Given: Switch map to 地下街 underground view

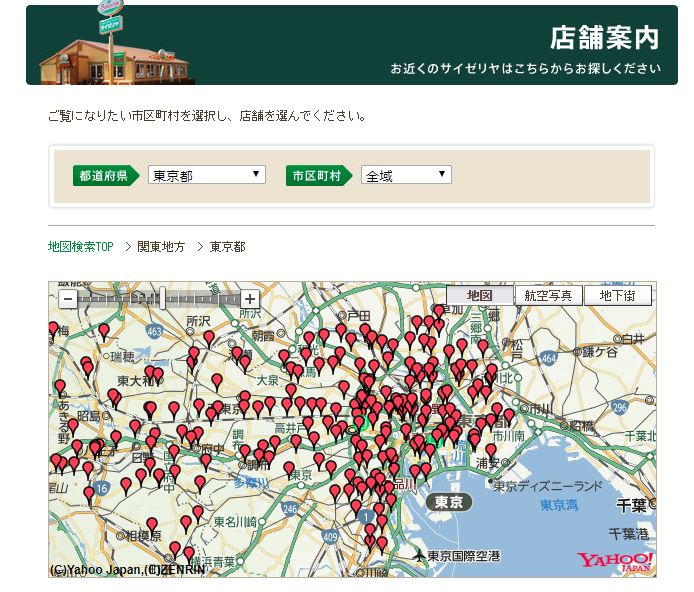Looking at the screenshot, I should [x=618, y=295].
